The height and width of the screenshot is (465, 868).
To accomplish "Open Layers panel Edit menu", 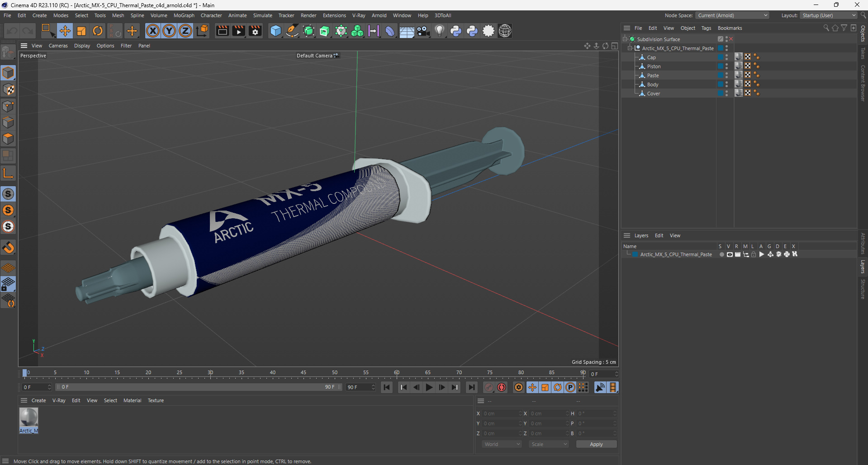I will [659, 235].
